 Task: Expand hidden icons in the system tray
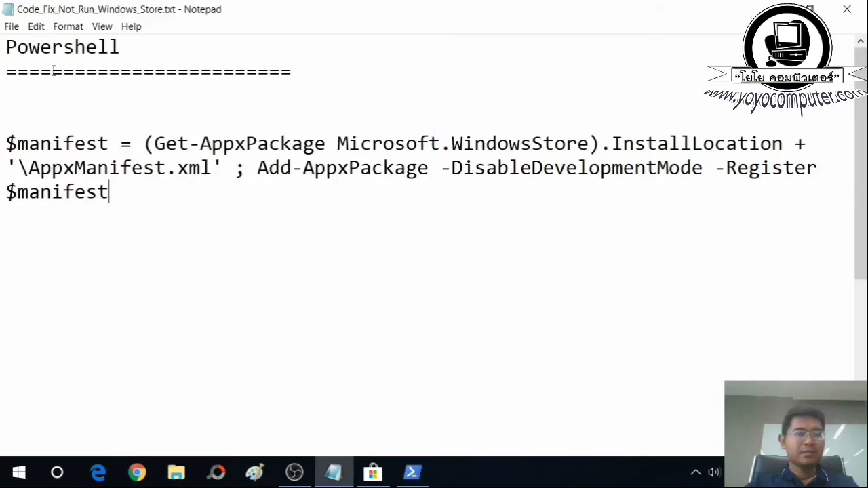pyautogui.click(x=696, y=472)
